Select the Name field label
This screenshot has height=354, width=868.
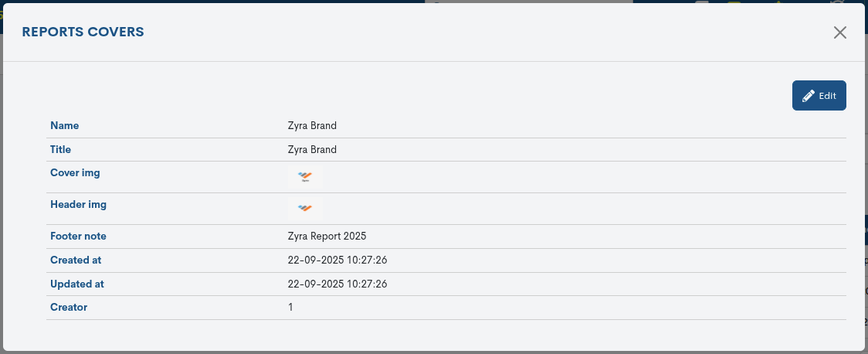point(65,125)
